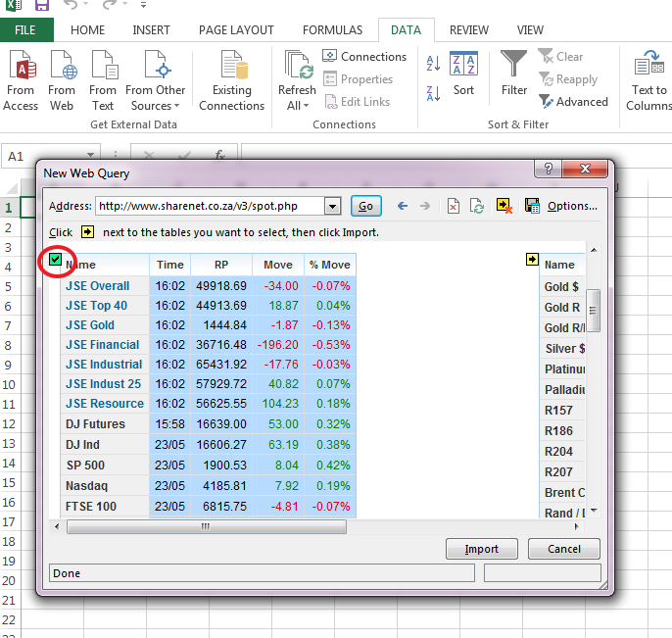Click the Undo arrow in the Quick Access Toolbar

click(x=71, y=5)
